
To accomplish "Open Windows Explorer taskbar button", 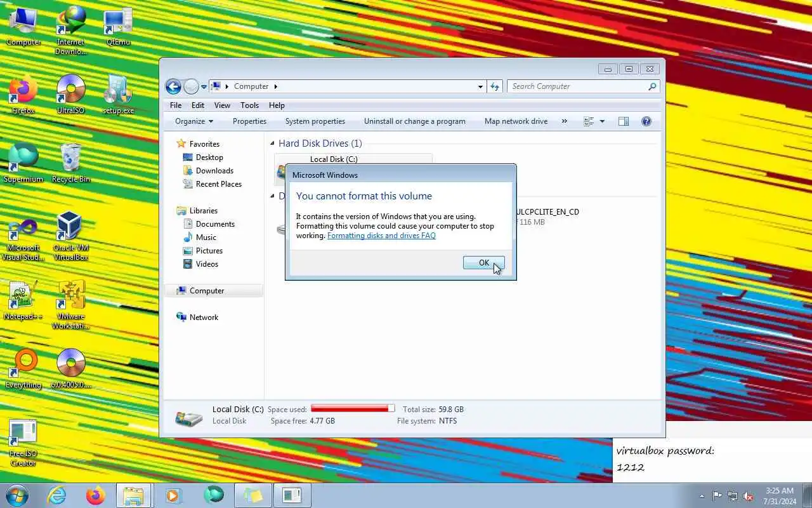I will pyautogui.click(x=134, y=495).
